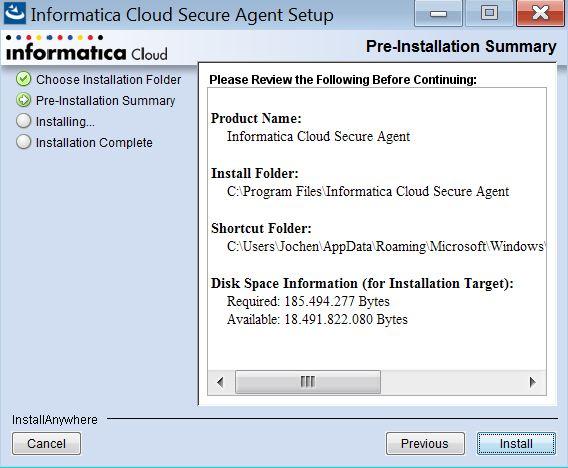Select the Pre-Installation Summary step label
The height and width of the screenshot is (468, 568).
pyautogui.click(x=105, y=101)
